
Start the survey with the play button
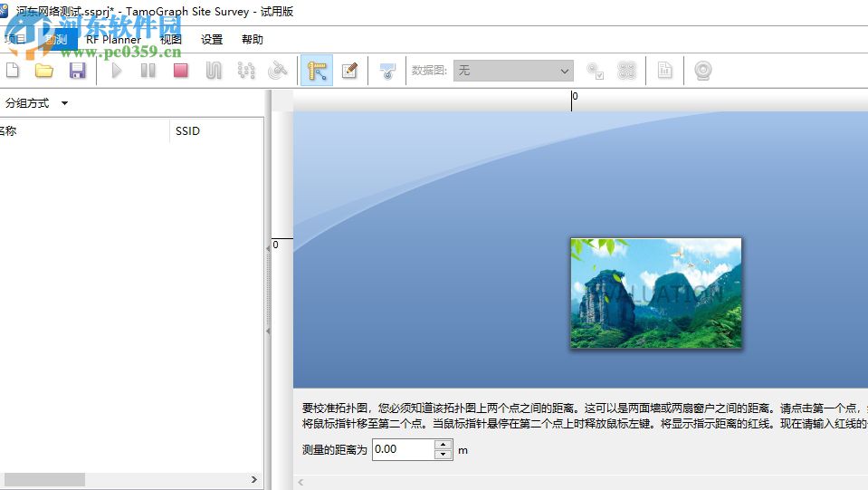tap(116, 71)
